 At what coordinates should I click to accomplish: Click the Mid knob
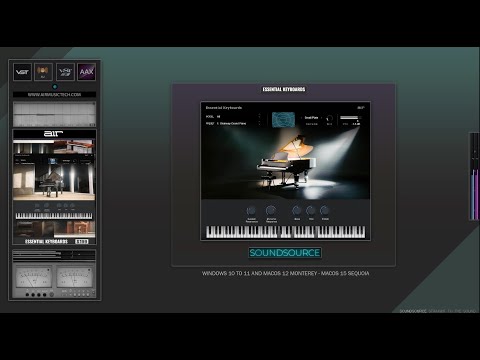311,210
